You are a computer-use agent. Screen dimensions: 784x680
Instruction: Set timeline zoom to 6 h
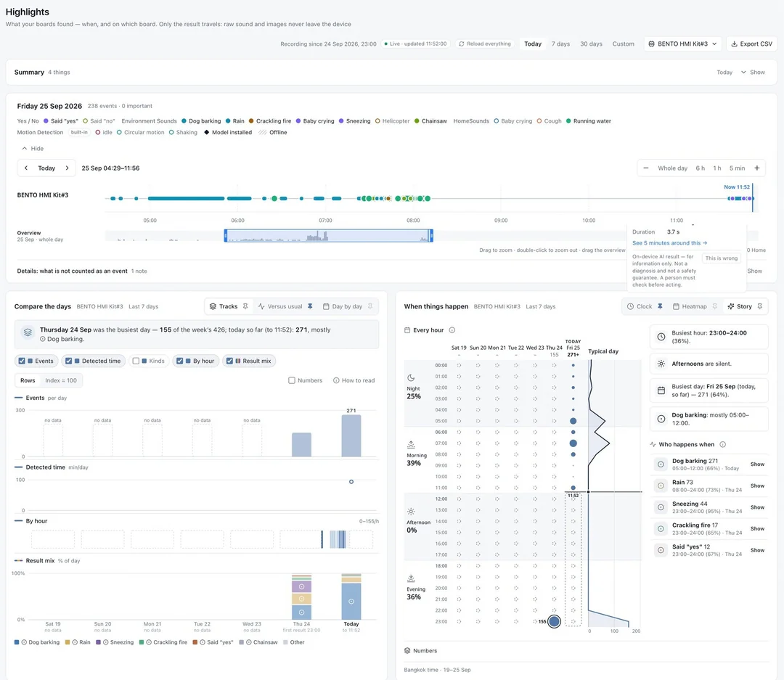(700, 168)
